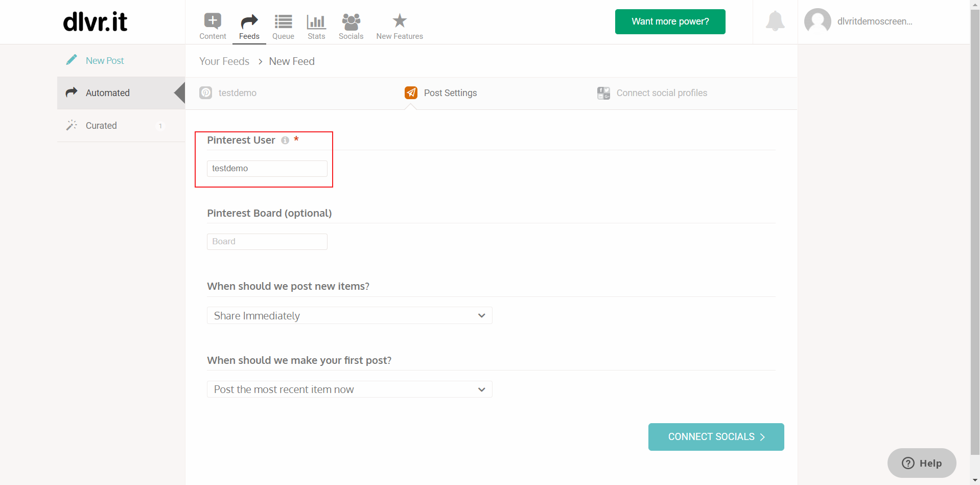Image resolution: width=980 pixels, height=485 pixels.
Task: Open the dlvritdemoscreen account name
Action: (x=875, y=21)
